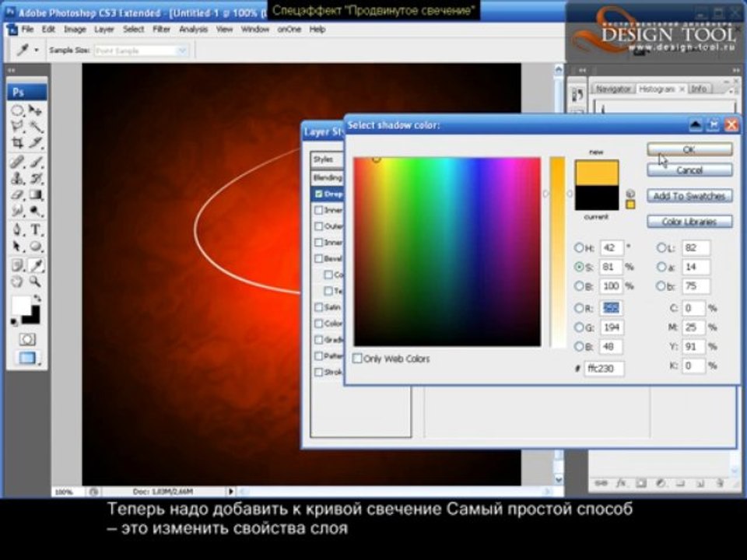Select the Elliptical Marquee tool
Screen dimensions: 747x560
click(x=18, y=111)
